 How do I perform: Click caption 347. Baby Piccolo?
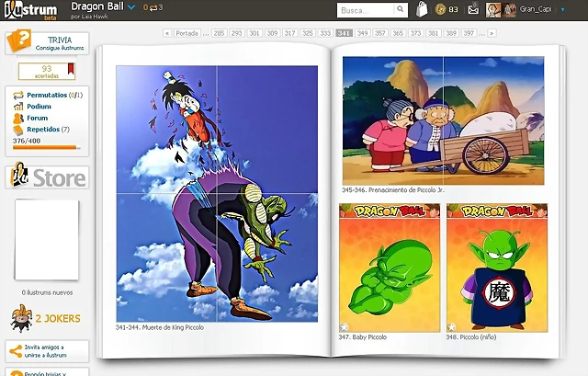(363, 337)
